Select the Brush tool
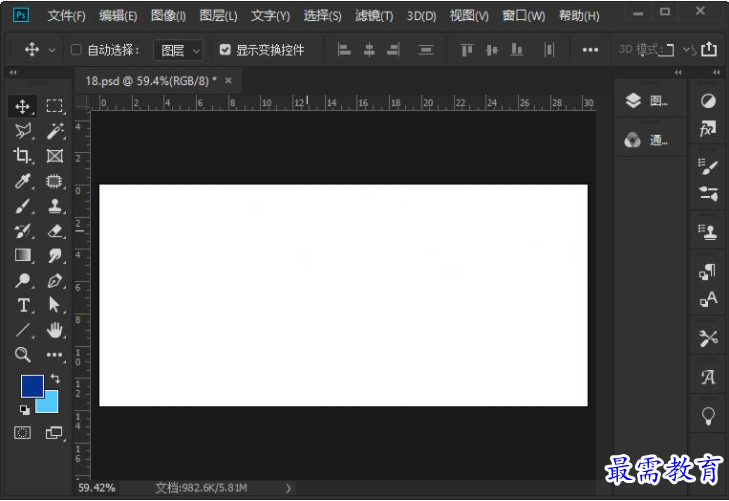Viewport: 729px width, 501px height. pos(22,205)
